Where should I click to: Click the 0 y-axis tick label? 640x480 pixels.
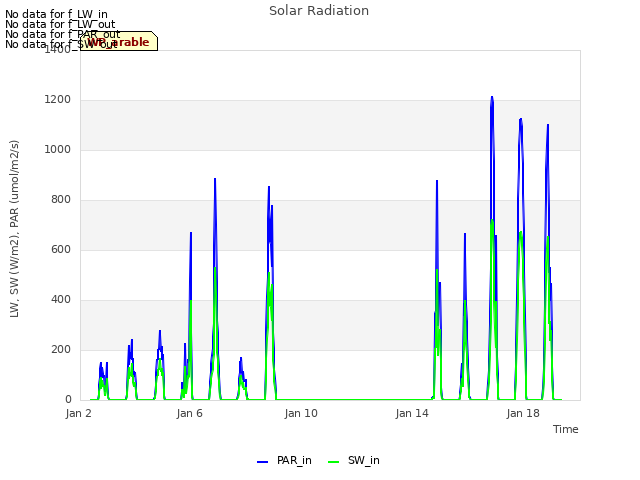(x=68, y=400)
